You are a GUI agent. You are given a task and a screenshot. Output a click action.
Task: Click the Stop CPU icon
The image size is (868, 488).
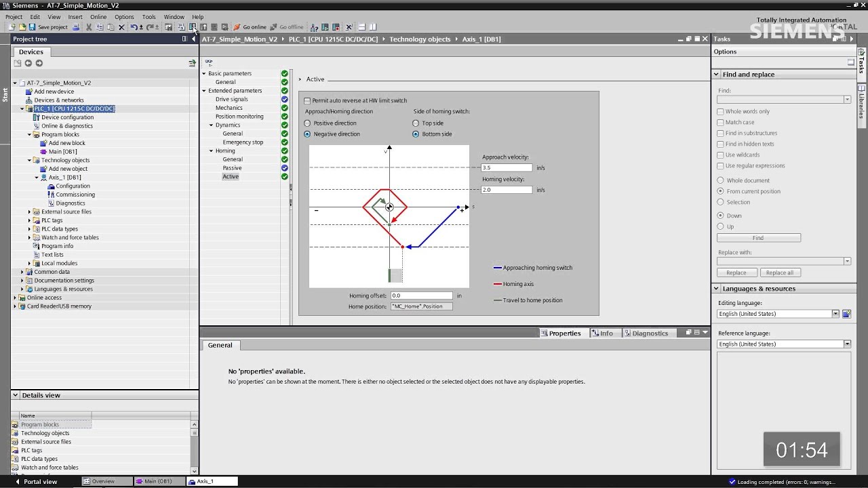[336, 27]
